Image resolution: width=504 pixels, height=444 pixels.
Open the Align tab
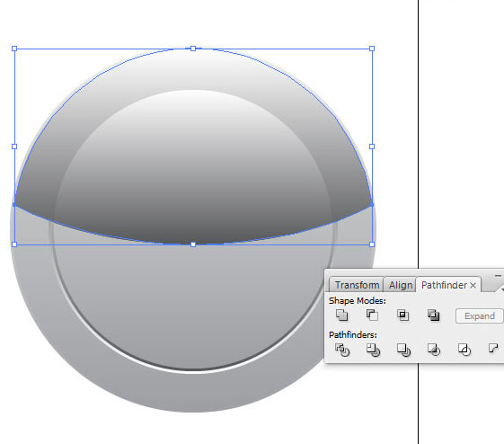401,285
